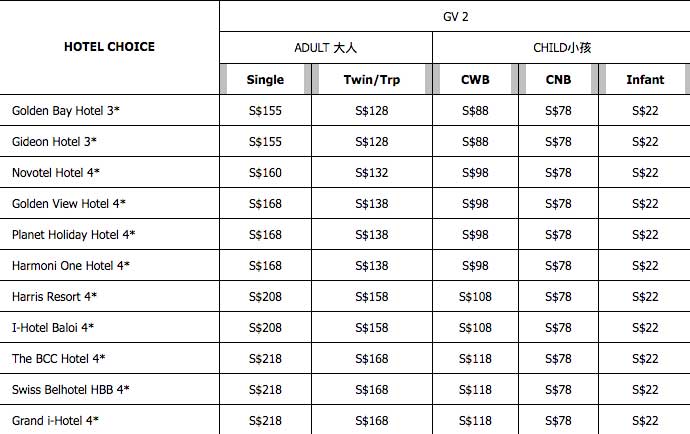The height and width of the screenshot is (434, 690).
Task: Select the Infant column header
Action: (645, 80)
